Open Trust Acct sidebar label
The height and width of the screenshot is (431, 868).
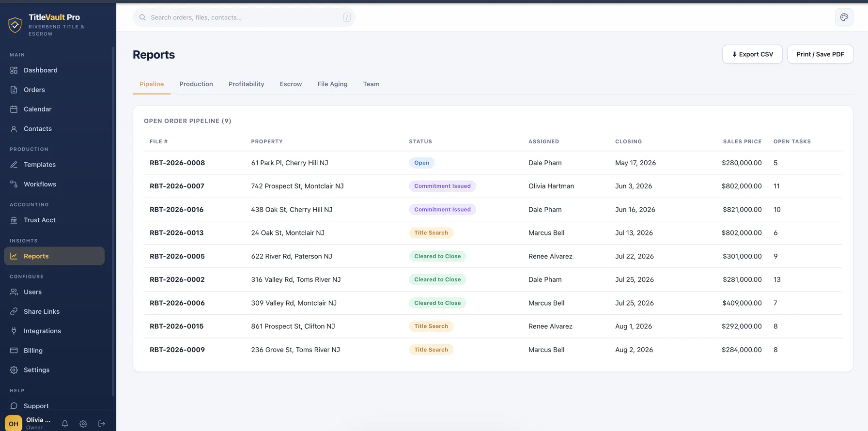pos(40,220)
